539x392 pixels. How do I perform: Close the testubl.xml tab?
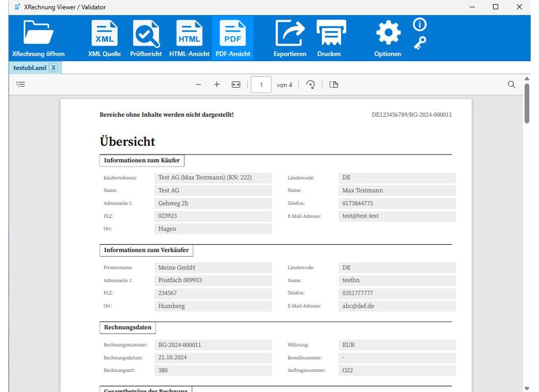tap(53, 68)
